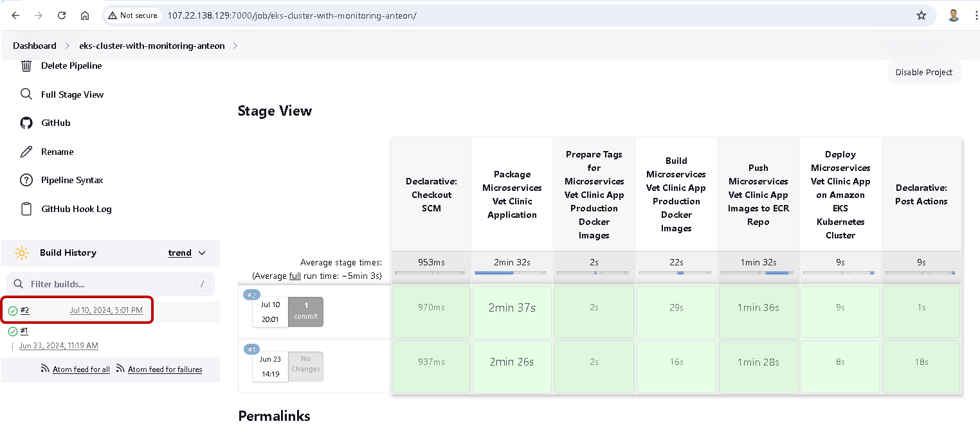The image size is (980, 444).
Task: Click the build #2 success status icon
Action: tap(13, 311)
